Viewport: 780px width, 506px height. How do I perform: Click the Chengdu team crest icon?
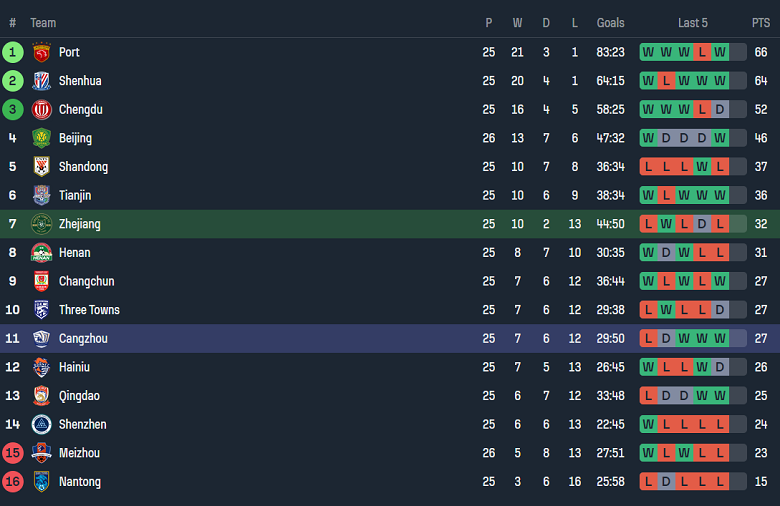(41, 110)
